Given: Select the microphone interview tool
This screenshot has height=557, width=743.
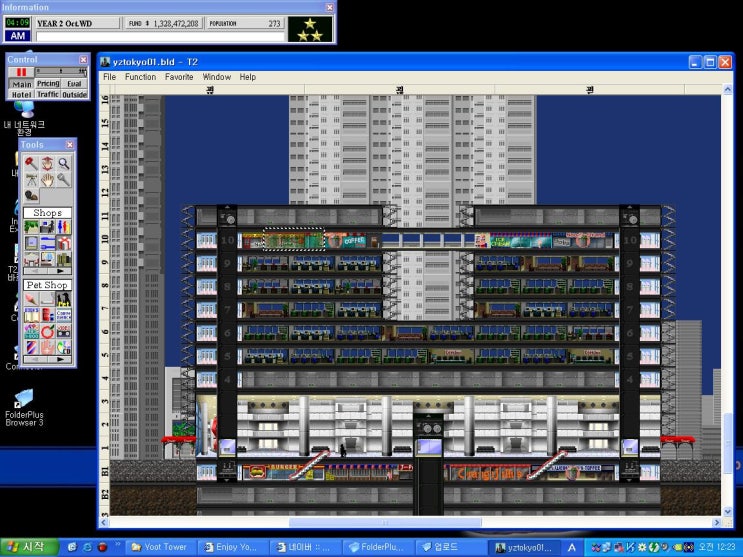Looking at the screenshot, I should (x=63, y=180).
